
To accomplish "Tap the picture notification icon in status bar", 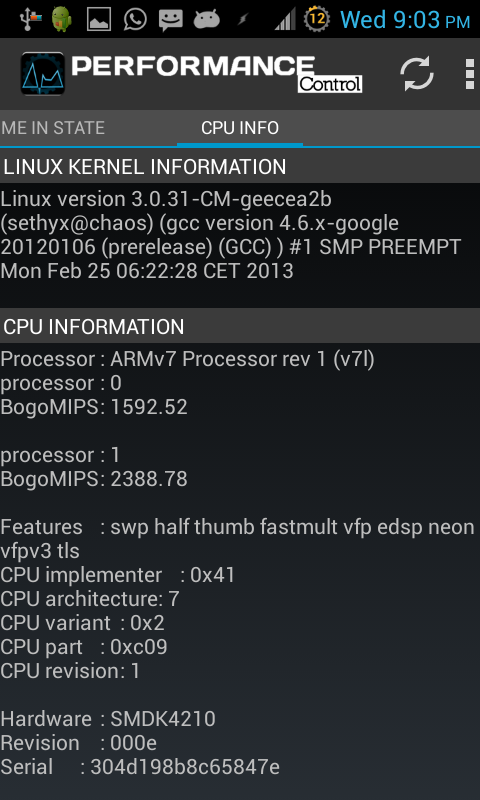I will tap(98, 19).
